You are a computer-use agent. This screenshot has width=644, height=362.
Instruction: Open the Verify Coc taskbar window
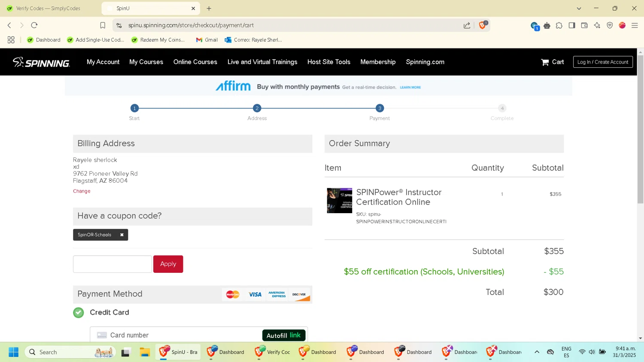(x=273, y=352)
